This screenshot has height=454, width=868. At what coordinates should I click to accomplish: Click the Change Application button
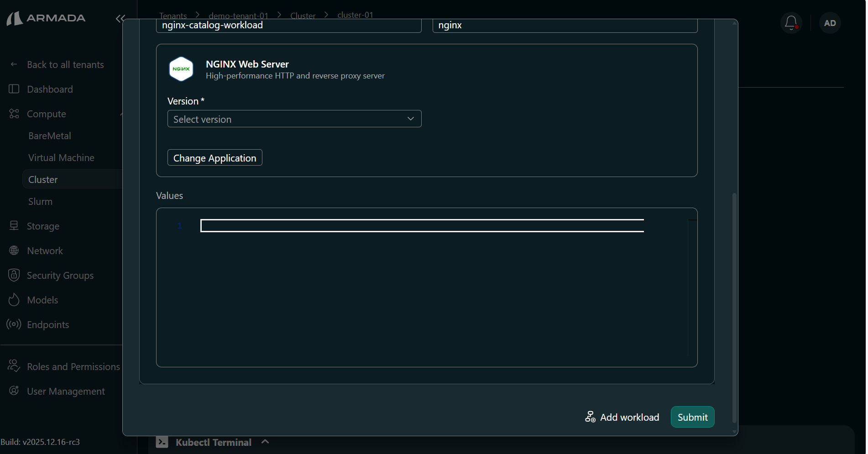click(x=214, y=157)
